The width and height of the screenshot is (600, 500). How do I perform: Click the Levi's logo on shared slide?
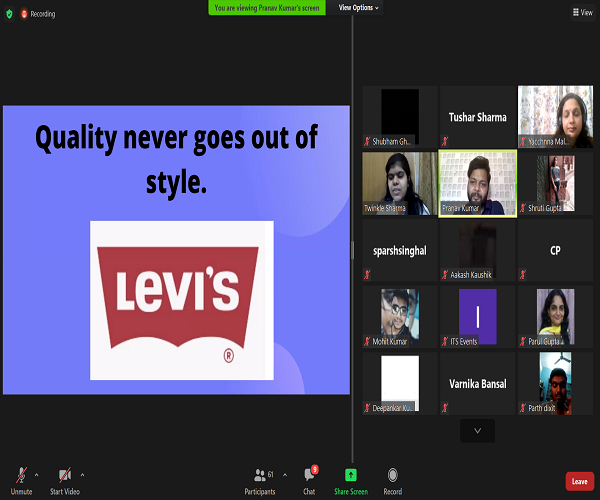182,300
